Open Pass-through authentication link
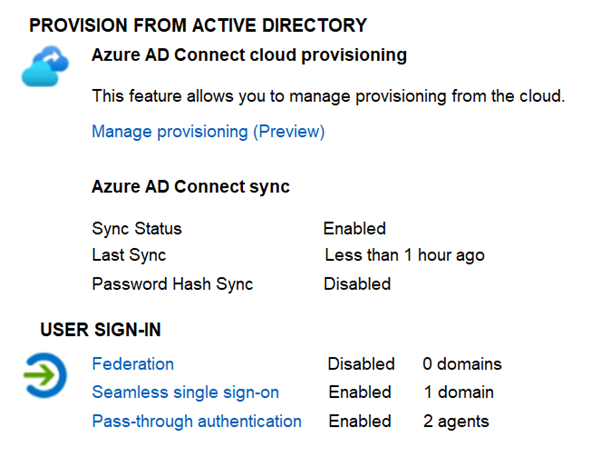 coord(197,421)
